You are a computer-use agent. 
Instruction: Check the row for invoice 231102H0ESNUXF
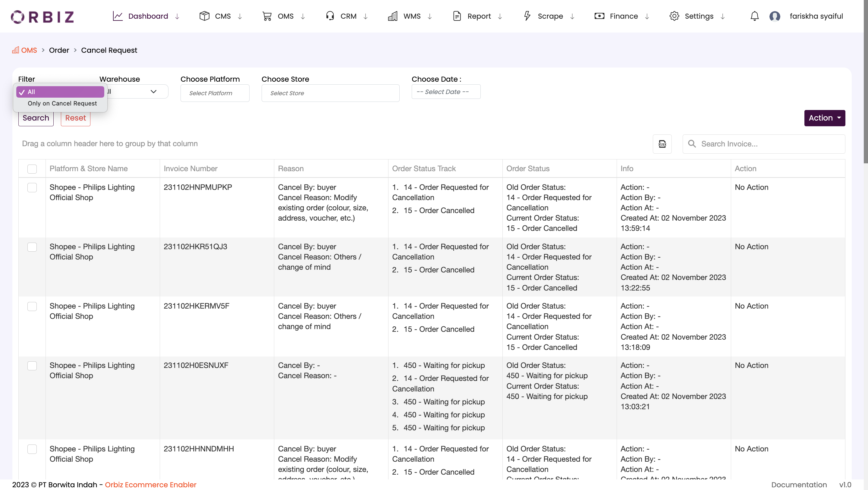32,366
